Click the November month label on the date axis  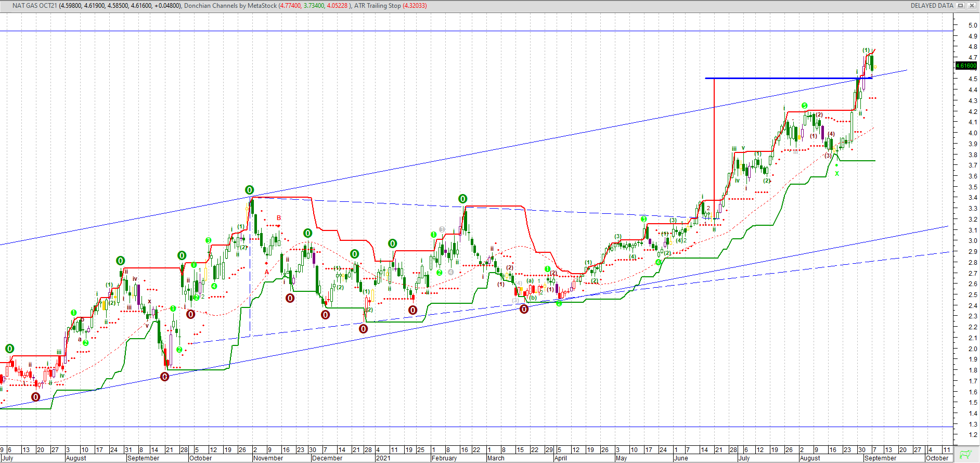coord(268,458)
